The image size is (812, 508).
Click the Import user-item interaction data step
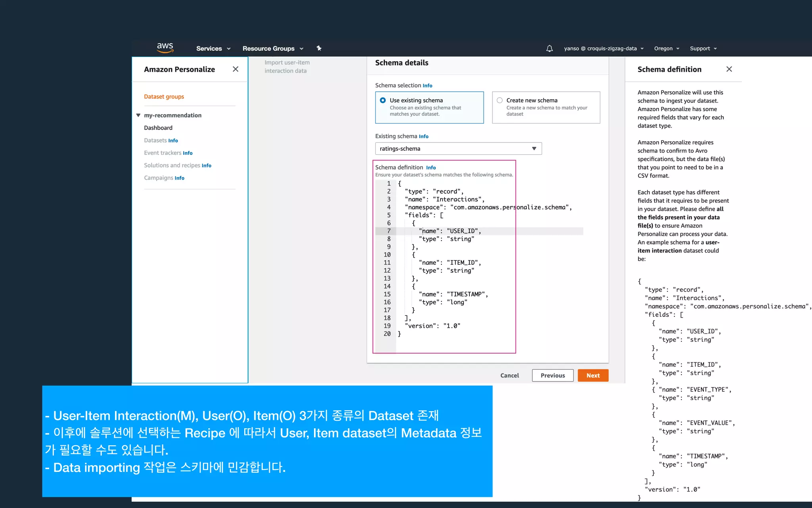coord(287,67)
